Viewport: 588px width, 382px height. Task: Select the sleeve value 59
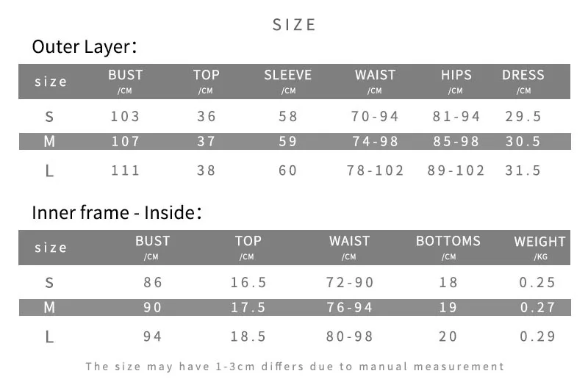tap(288, 142)
